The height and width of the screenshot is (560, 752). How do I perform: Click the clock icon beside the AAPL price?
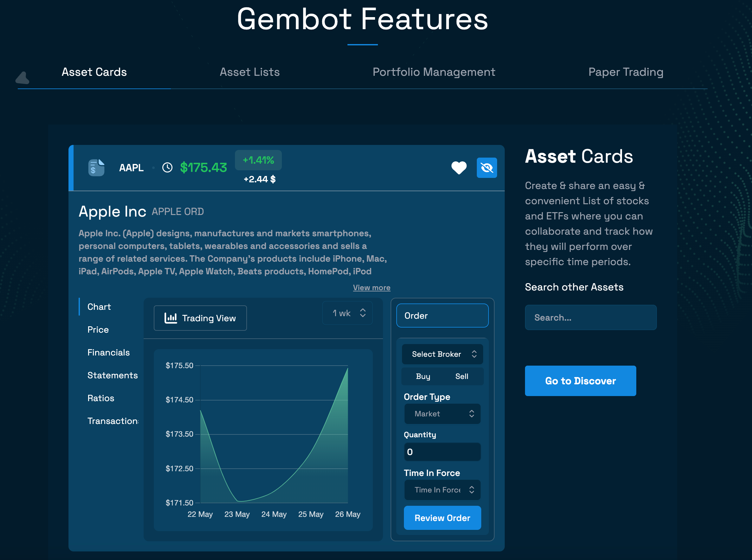167,167
